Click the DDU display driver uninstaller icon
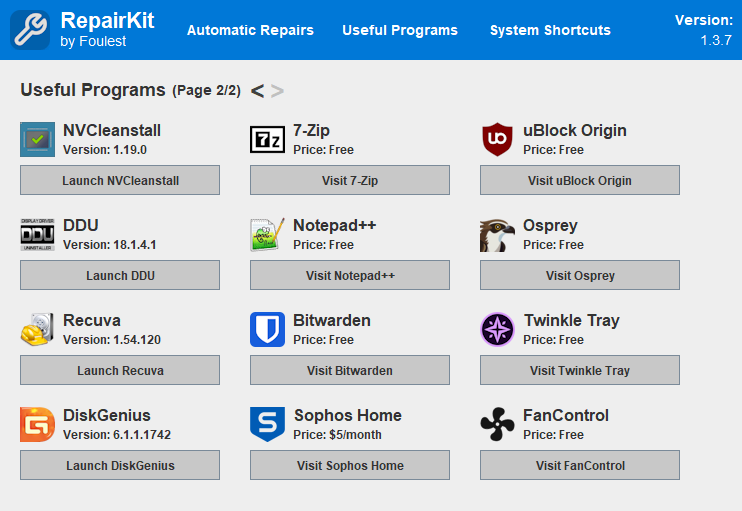Viewport: 742px width, 511px height. click(x=37, y=235)
